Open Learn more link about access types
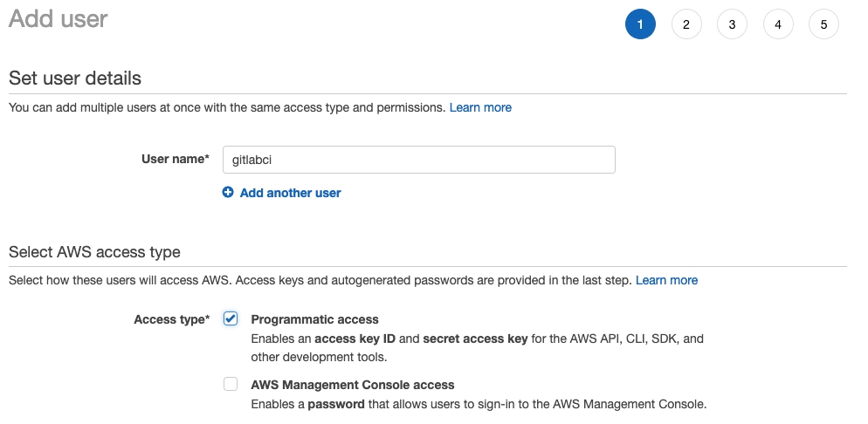Viewport: 868px width, 424px height. 666,280
